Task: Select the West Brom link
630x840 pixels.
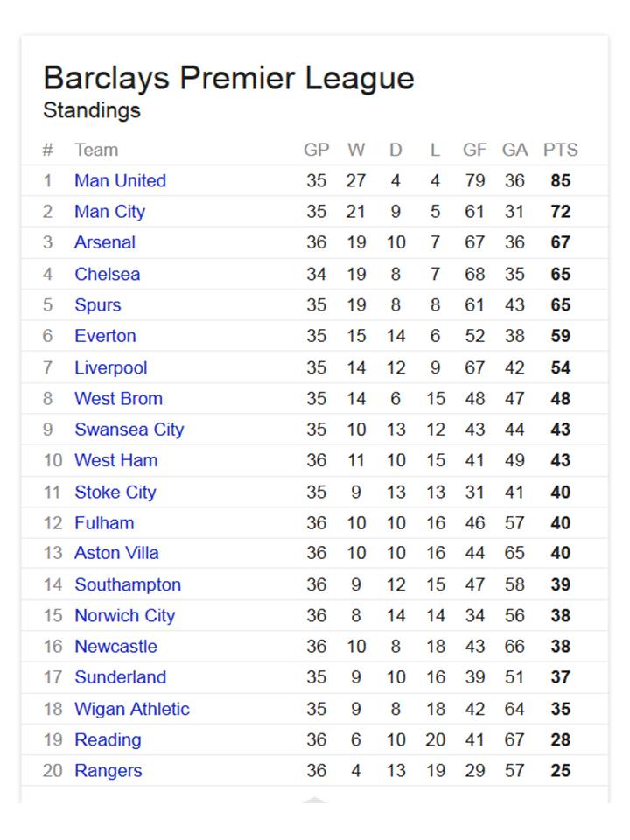Action: pos(118,399)
